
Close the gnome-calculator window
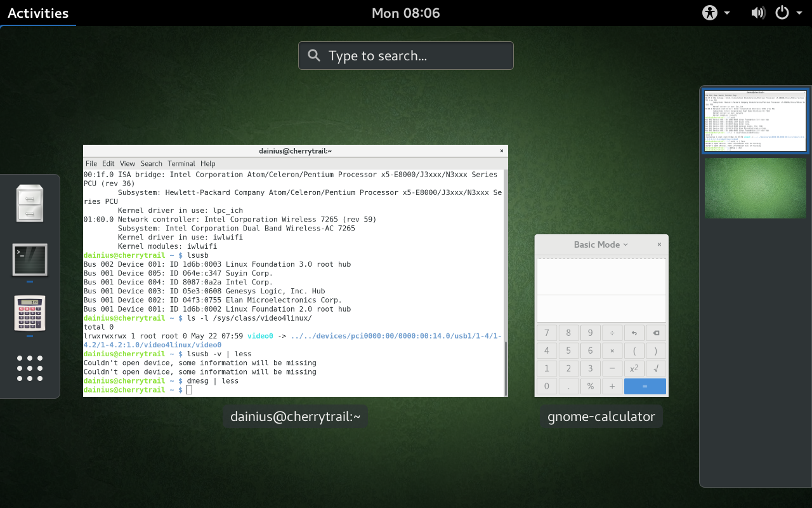(x=659, y=244)
